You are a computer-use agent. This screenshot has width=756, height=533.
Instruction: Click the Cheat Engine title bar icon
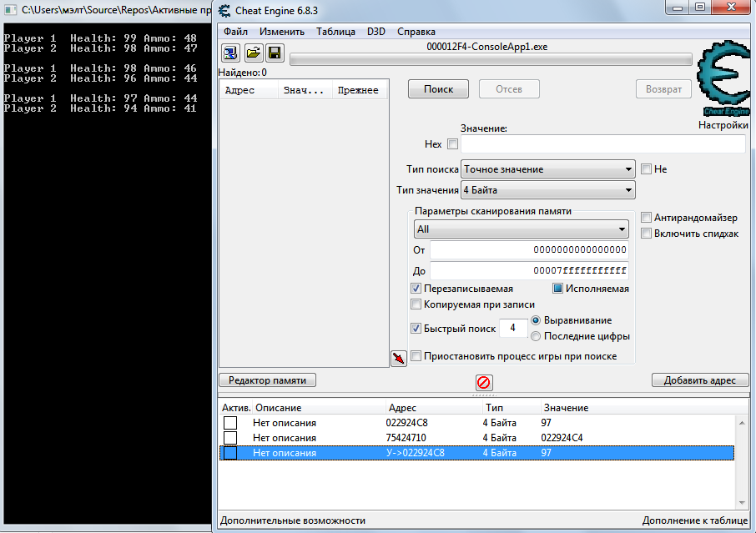(x=224, y=10)
